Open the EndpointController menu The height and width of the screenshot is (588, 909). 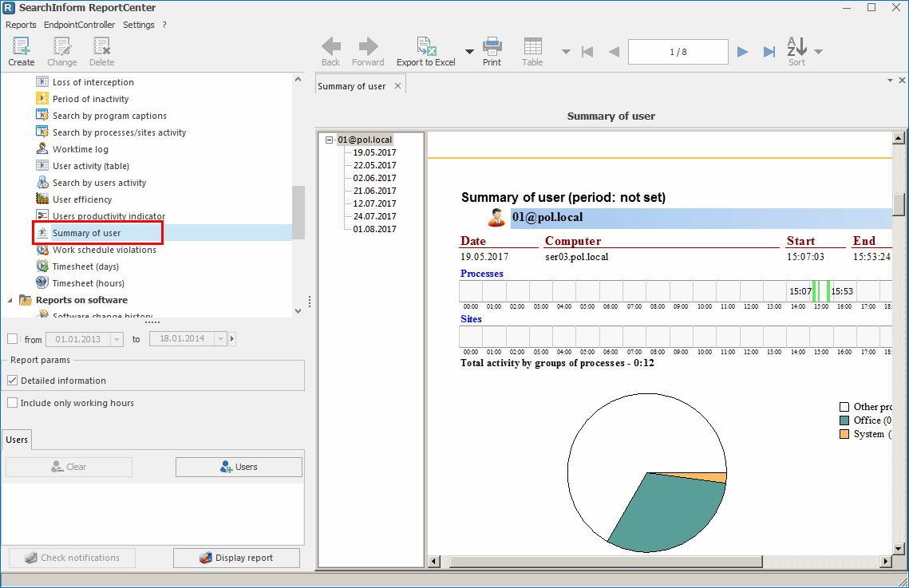80,25
